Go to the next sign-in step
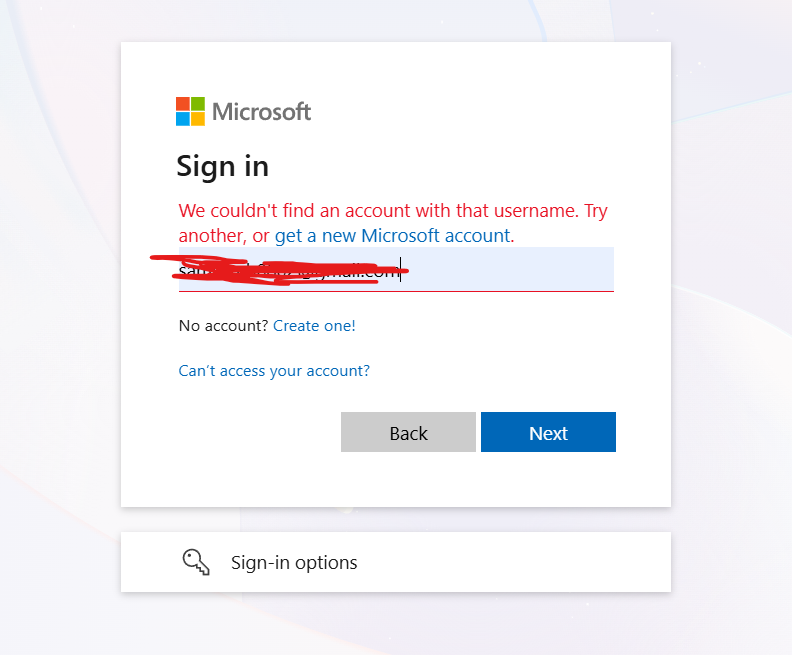Viewport: 792px width, 655px height. coord(548,432)
